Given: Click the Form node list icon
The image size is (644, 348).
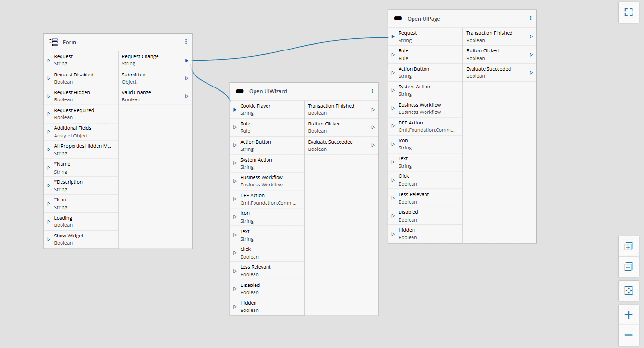Looking at the screenshot, I should tap(54, 42).
